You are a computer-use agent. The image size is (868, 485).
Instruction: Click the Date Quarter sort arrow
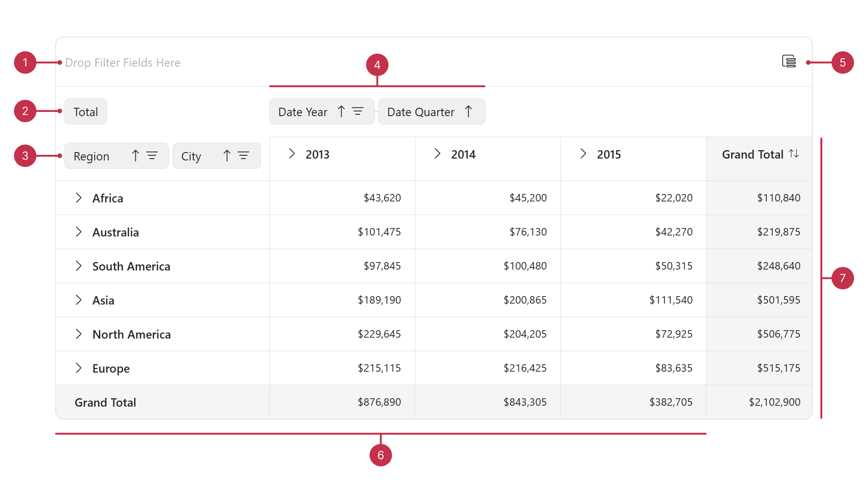(x=469, y=111)
